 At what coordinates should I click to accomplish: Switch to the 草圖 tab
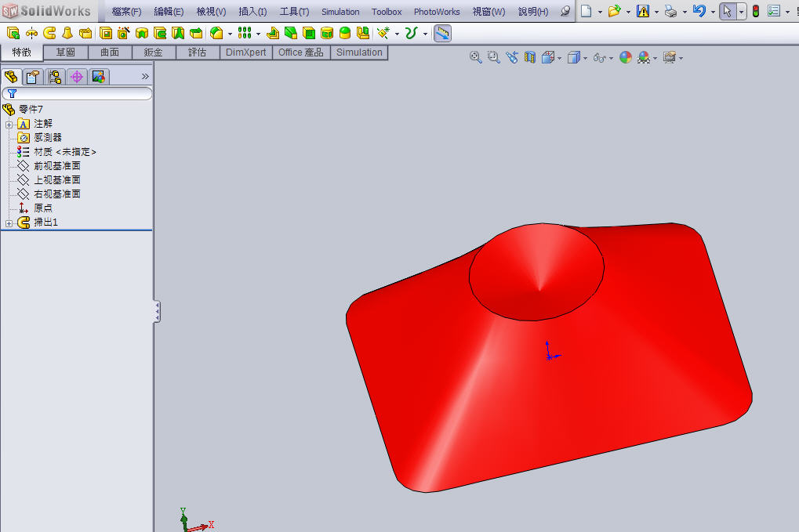[66, 52]
